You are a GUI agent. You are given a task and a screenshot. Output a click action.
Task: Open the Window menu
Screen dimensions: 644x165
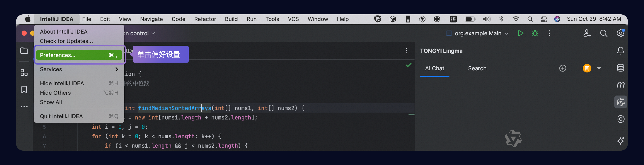[x=318, y=19]
